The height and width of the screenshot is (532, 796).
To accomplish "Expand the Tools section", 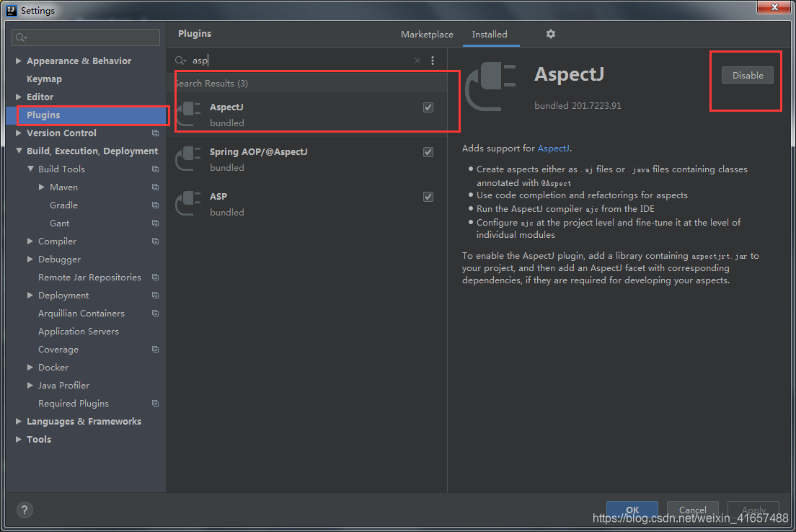I will point(18,440).
